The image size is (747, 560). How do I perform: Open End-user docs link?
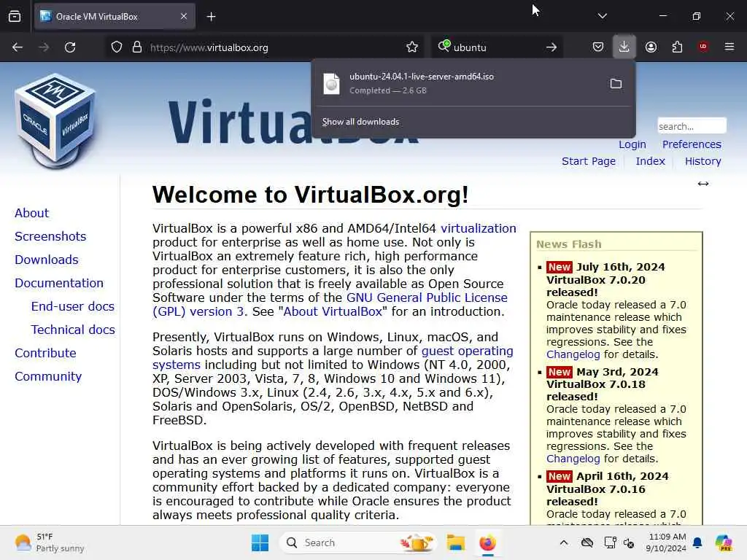[x=73, y=306]
